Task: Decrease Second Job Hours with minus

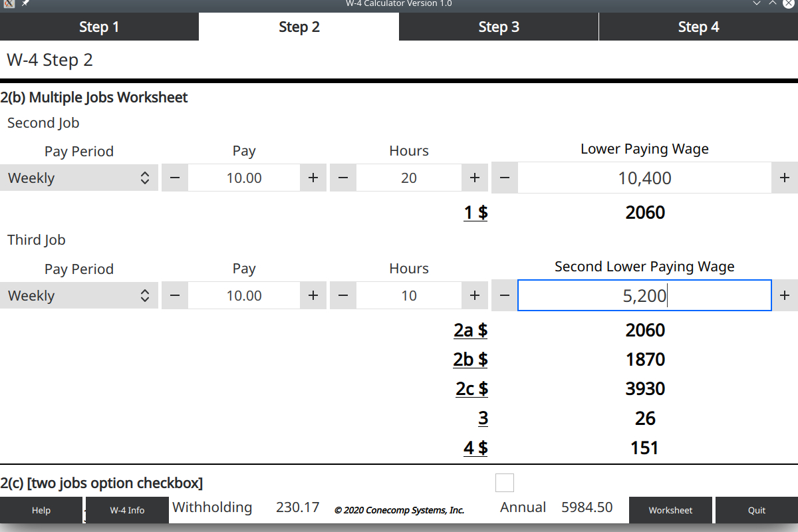Action: (343, 178)
